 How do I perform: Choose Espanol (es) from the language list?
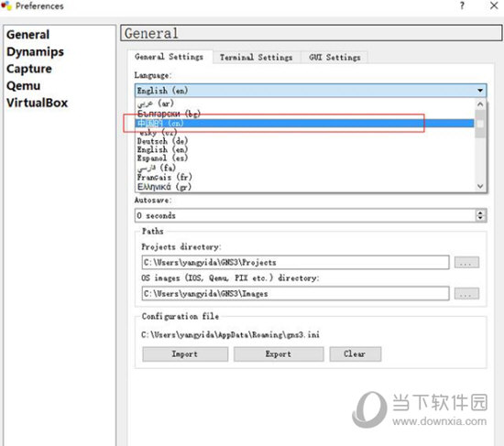tap(304, 158)
